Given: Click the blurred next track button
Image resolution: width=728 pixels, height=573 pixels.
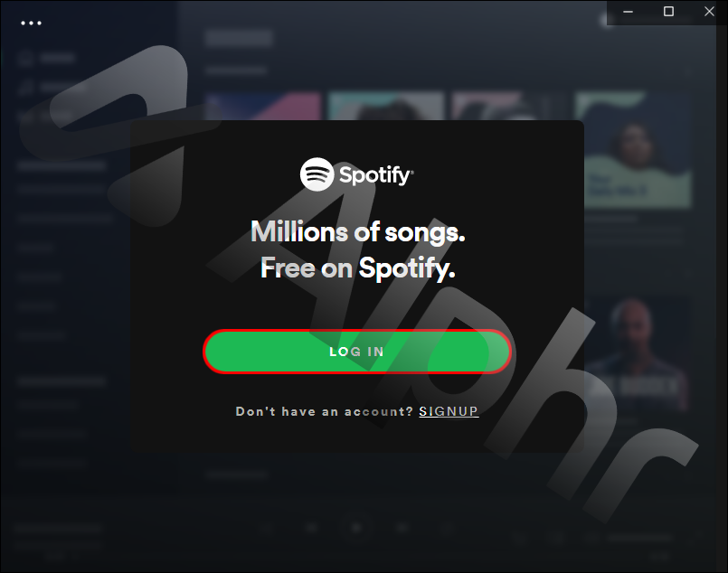Looking at the screenshot, I should pyautogui.click(x=402, y=528).
